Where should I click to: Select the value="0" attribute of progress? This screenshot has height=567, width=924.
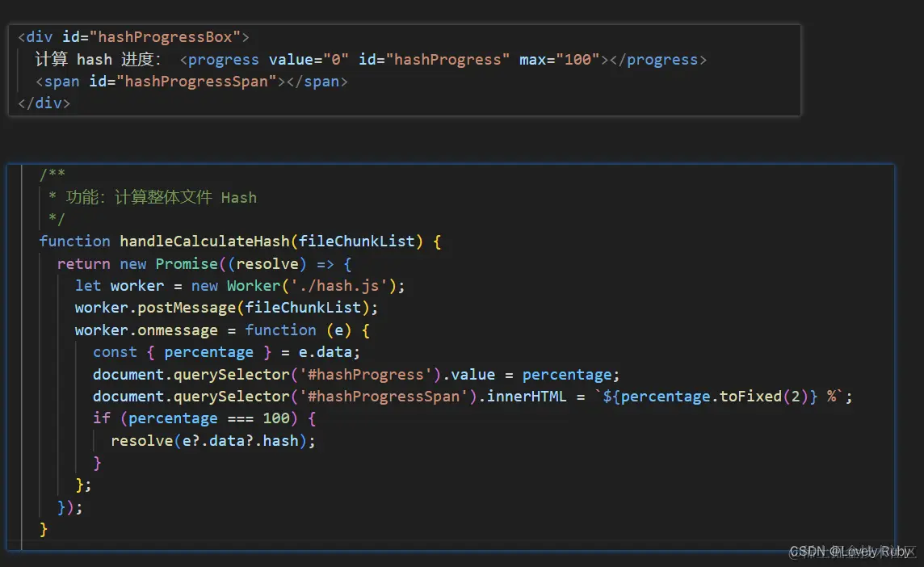point(309,60)
